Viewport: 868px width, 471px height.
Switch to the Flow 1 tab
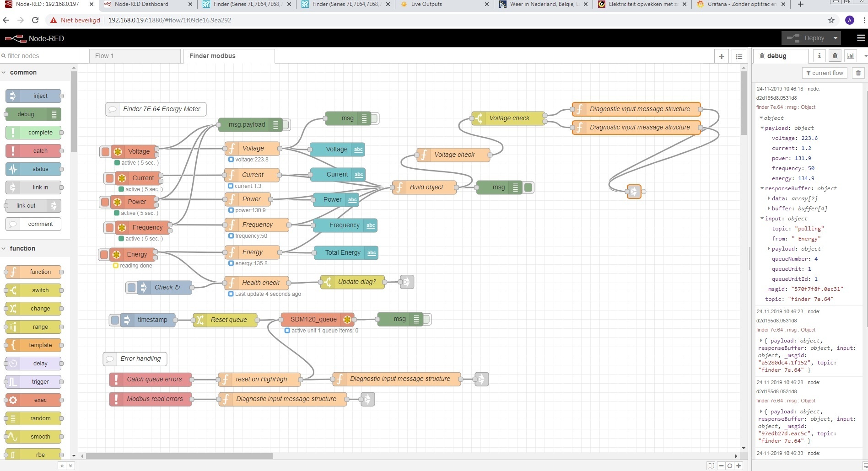pos(135,56)
